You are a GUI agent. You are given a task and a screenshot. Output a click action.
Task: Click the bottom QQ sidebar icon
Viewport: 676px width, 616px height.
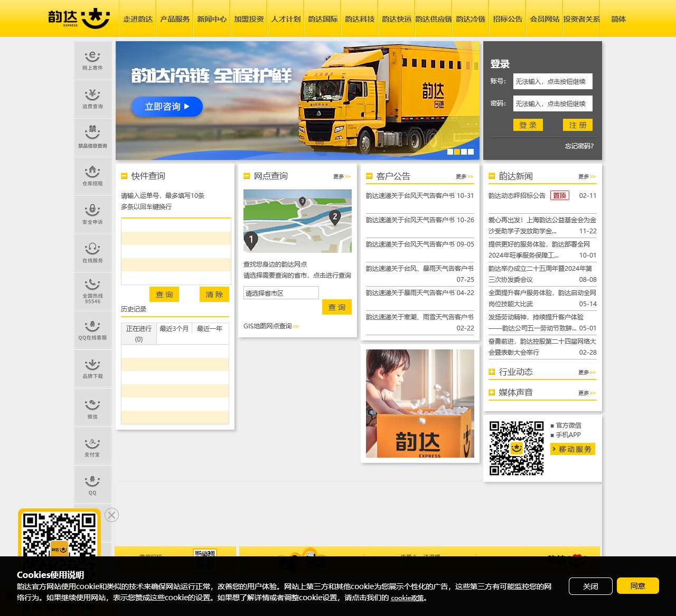tap(92, 485)
